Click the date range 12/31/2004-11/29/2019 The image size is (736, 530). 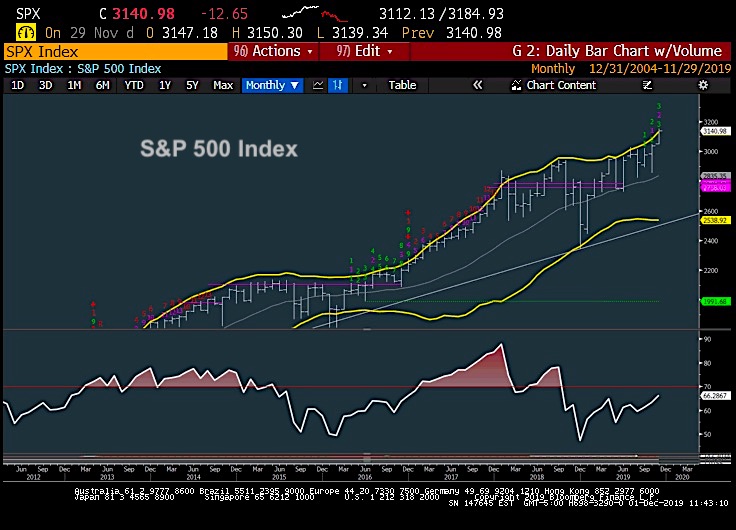[660, 69]
